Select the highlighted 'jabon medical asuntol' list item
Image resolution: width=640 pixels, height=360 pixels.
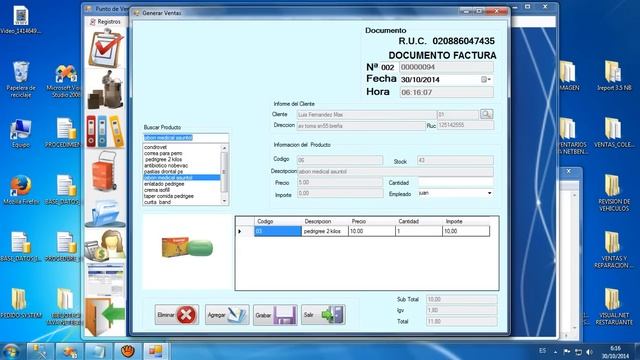[x=182, y=178]
